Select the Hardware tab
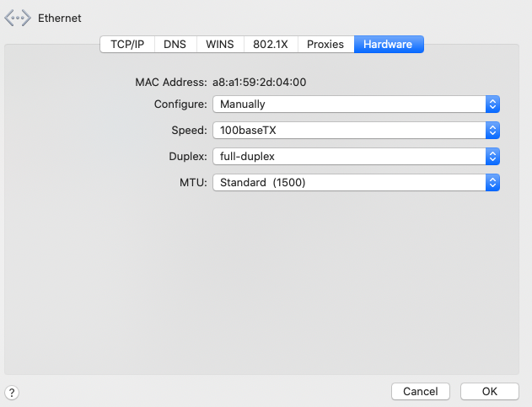 click(x=389, y=45)
